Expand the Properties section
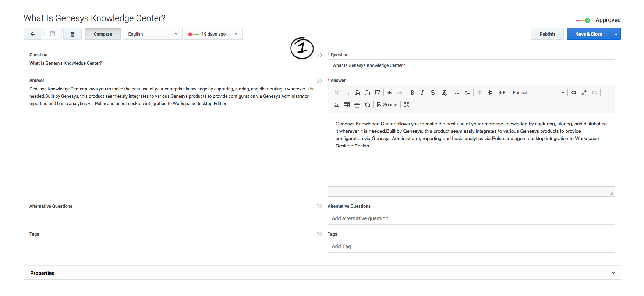 click(x=613, y=273)
